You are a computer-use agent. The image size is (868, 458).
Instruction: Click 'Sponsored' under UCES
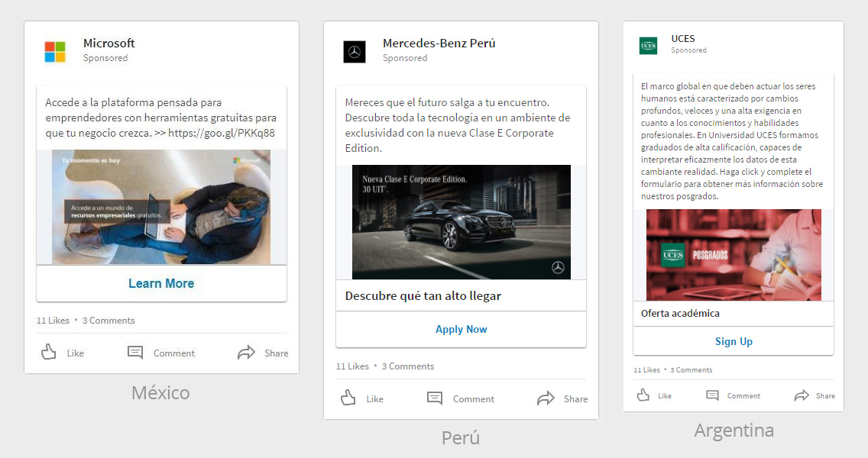688,50
